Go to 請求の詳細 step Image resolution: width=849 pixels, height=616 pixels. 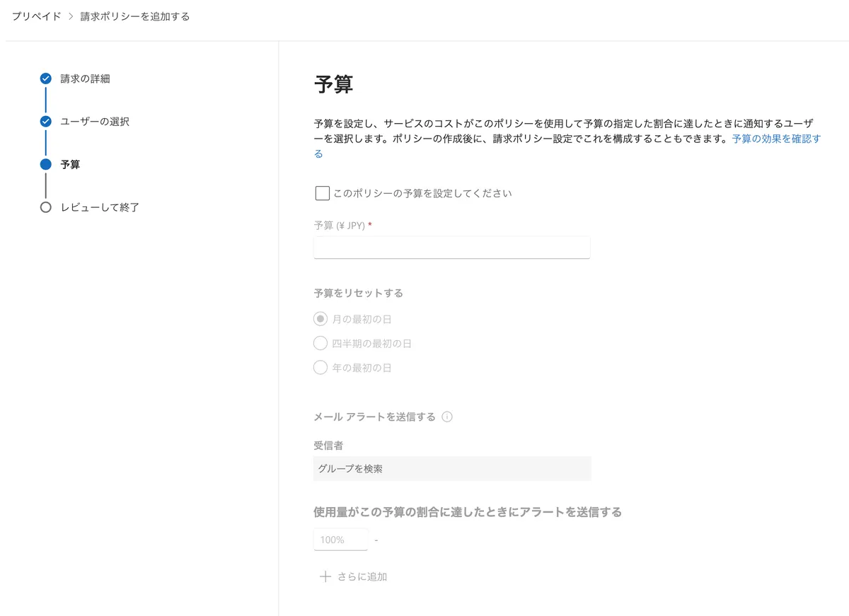tap(85, 79)
